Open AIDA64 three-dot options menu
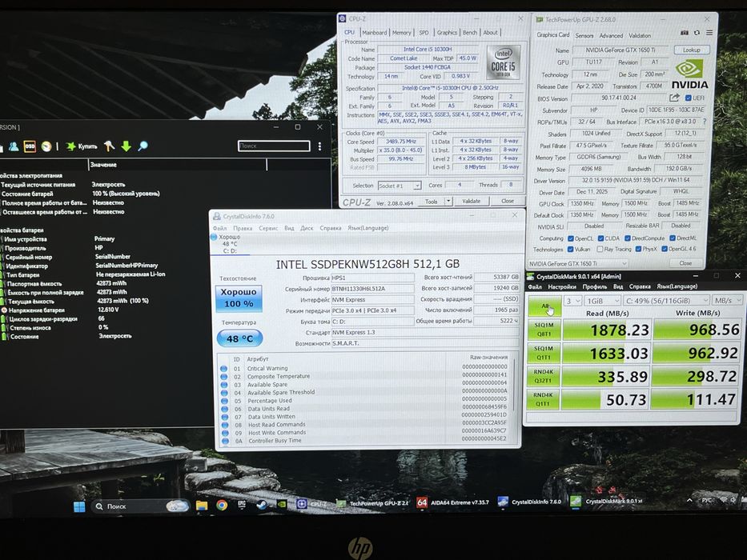 click(319, 146)
